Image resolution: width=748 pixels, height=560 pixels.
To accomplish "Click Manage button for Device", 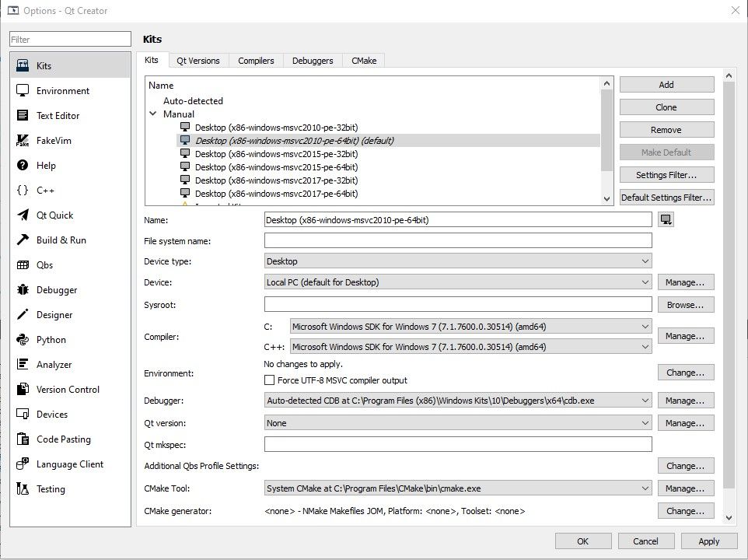I will (686, 282).
